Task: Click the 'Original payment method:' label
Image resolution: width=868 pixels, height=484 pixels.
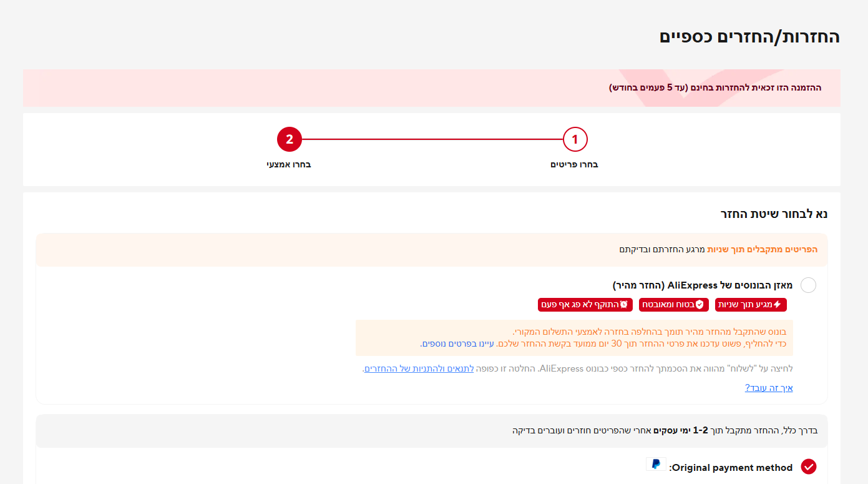Action: [x=731, y=467]
